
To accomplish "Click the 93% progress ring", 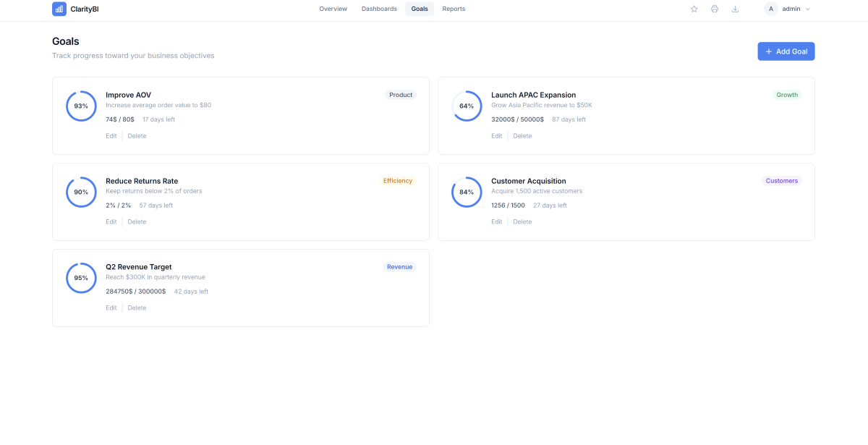I will (81, 106).
